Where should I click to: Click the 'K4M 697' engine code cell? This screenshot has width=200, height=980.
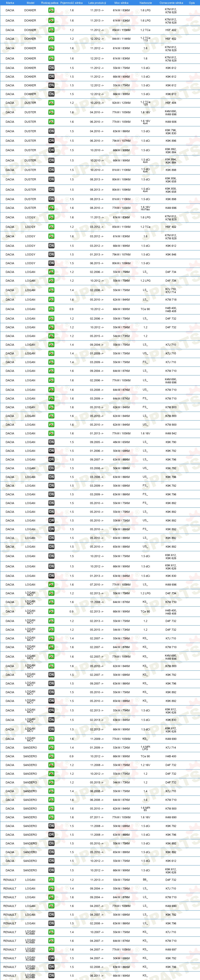(x=171, y=950)
